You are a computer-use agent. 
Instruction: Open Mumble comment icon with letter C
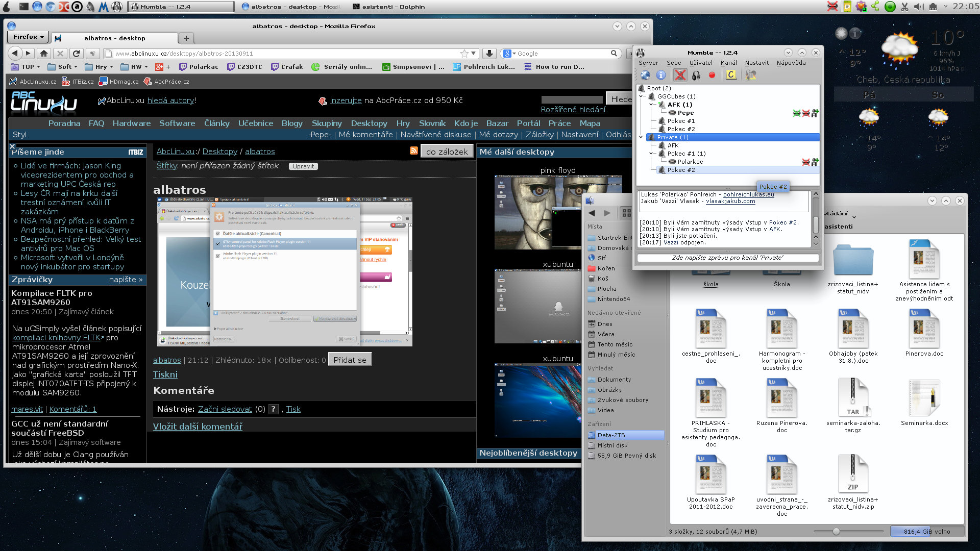pos(731,75)
